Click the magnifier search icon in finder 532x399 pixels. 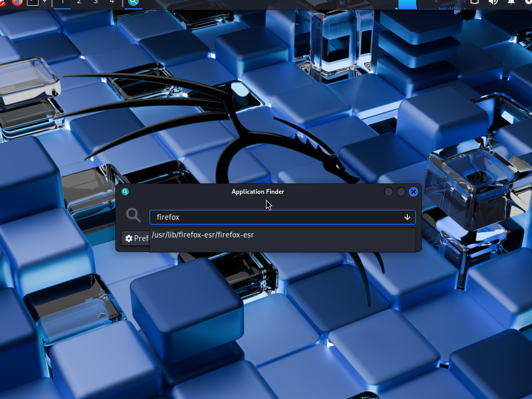pyautogui.click(x=134, y=215)
